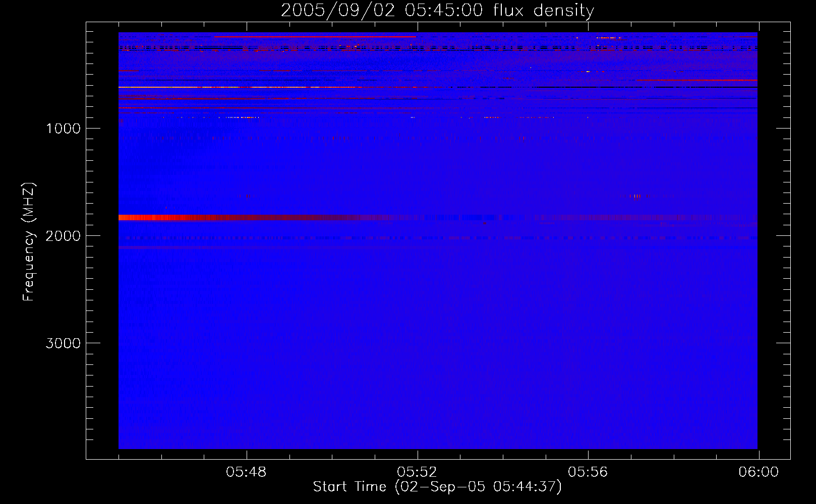The height and width of the screenshot is (504, 816).
Task: Select the 'Frequency (MHZ)' axis label
Action: pos(29,242)
